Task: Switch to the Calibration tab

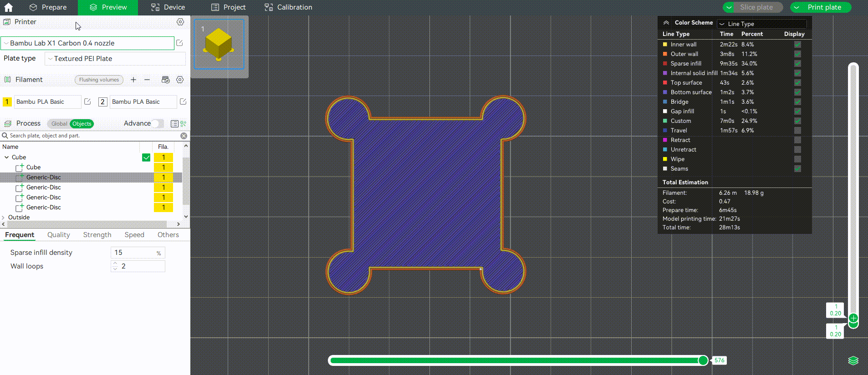Action: click(288, 7)
